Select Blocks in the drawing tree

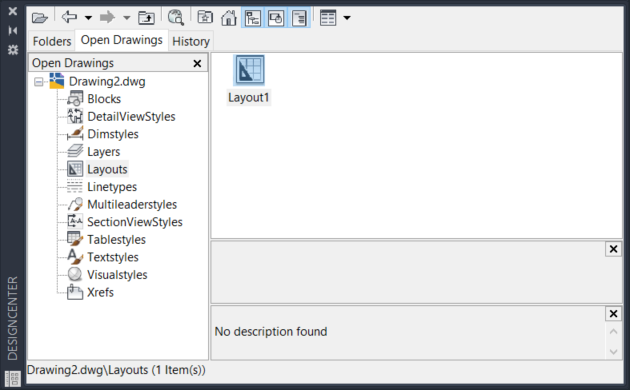[104, 99]
